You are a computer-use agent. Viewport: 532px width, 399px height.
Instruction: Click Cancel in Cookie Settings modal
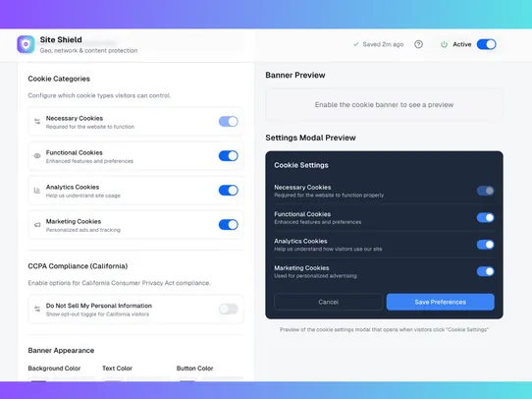pyautogui.click(x=329, y=302)
